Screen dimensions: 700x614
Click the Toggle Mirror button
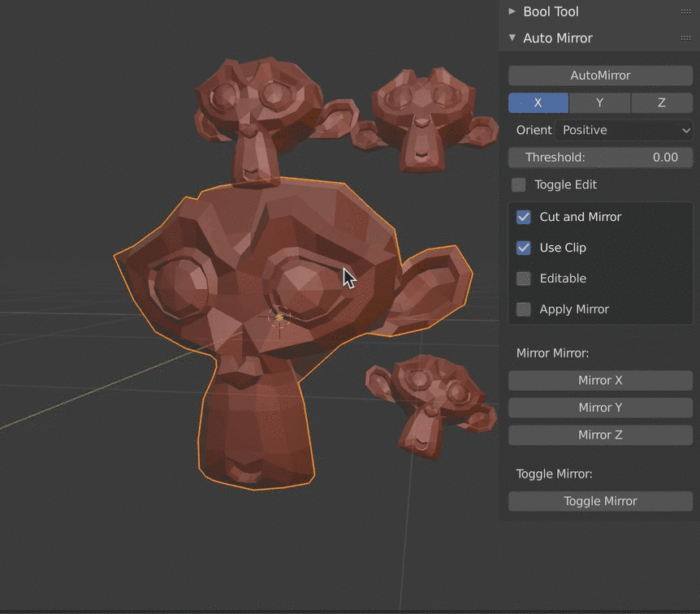point(600,501)
